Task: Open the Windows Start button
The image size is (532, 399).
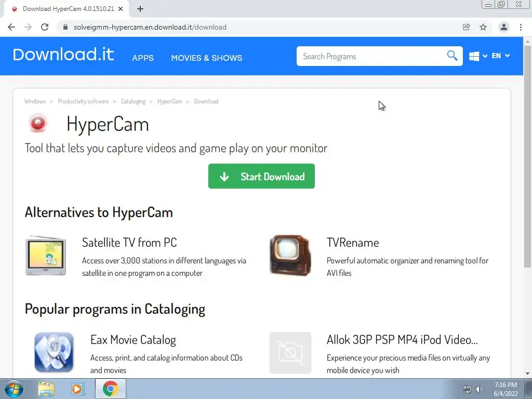Action: tap(14, 389)
